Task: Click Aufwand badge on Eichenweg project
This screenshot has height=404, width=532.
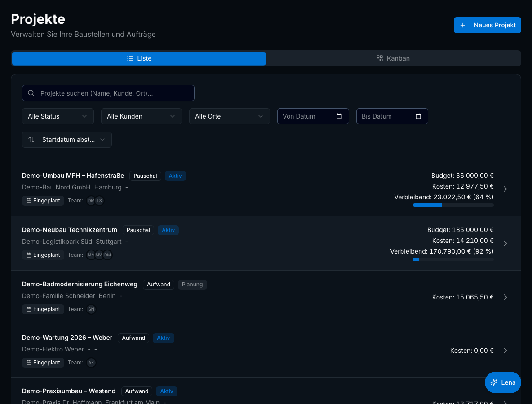Action: (159, 284)
